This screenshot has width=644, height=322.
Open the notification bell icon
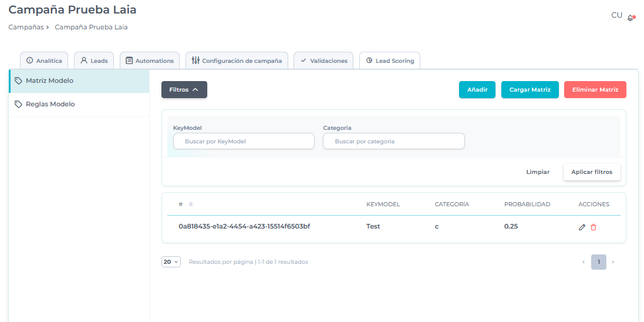click(x=630, y=18)
